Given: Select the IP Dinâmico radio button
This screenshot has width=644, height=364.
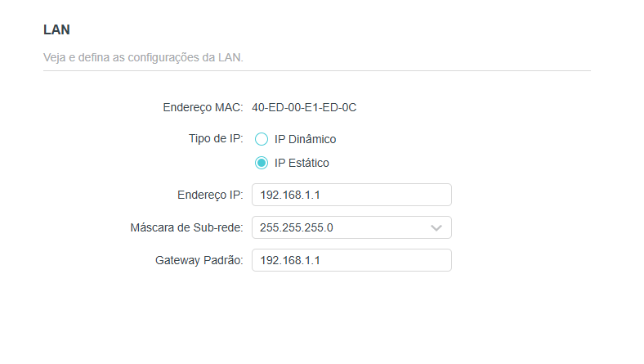Looking at the screenshot, I should click(262, 139).
